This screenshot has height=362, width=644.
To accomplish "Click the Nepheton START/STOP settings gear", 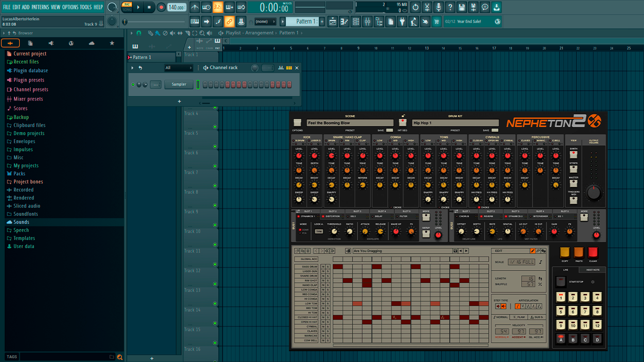I will click(x=593, y=282).
